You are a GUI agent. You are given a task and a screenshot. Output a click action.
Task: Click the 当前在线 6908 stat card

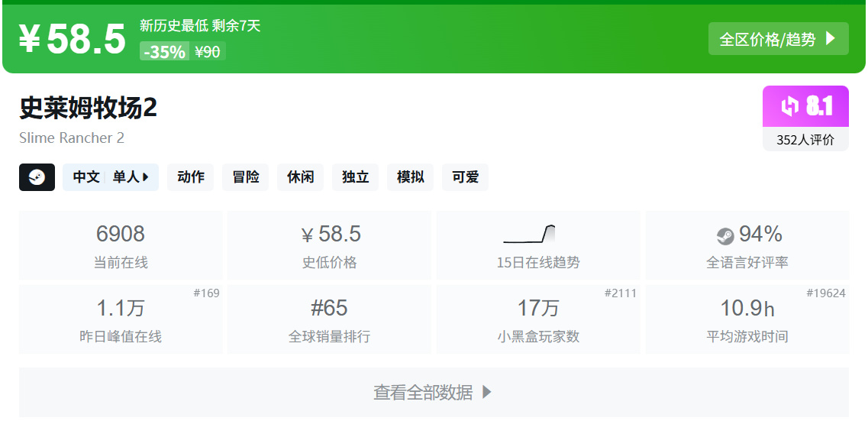[x=121, y=245]
